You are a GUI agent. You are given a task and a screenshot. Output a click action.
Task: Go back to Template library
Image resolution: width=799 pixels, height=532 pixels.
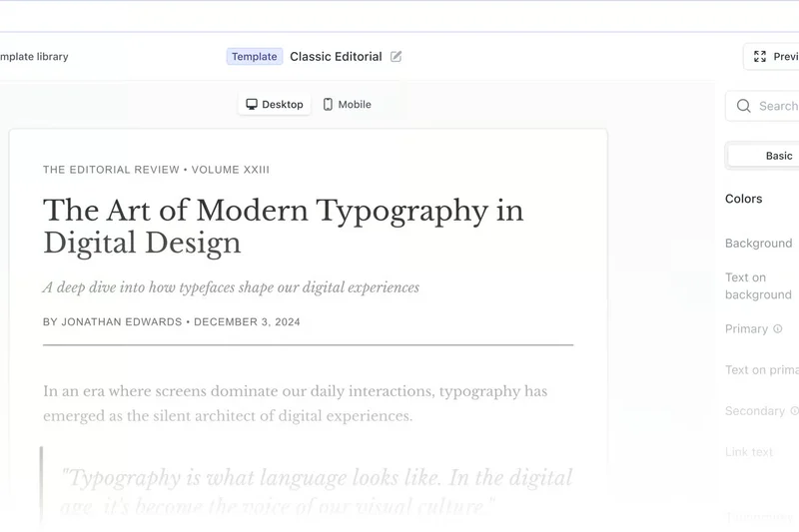34,57
